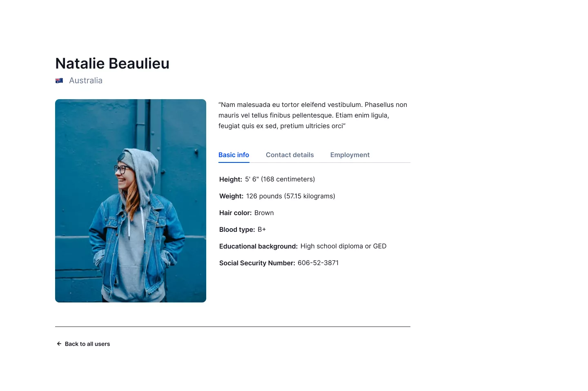Open the Employment tab

(350, 155)
